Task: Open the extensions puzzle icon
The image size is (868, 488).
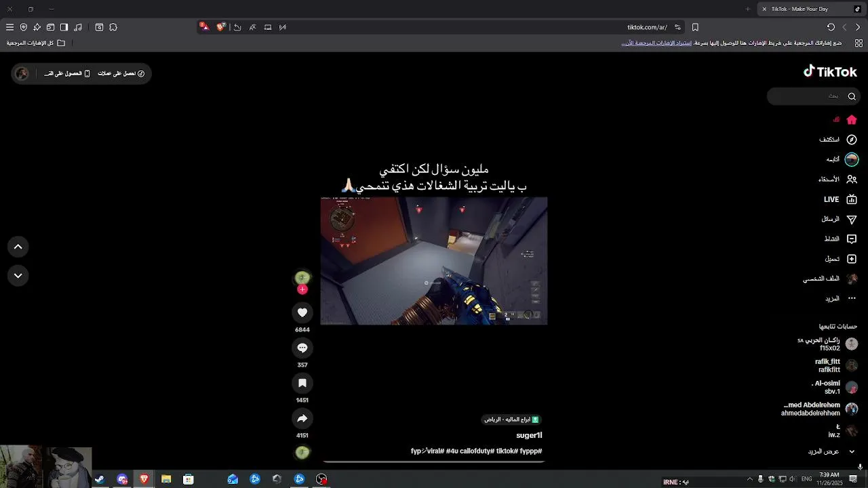Action: pos(113,27)
